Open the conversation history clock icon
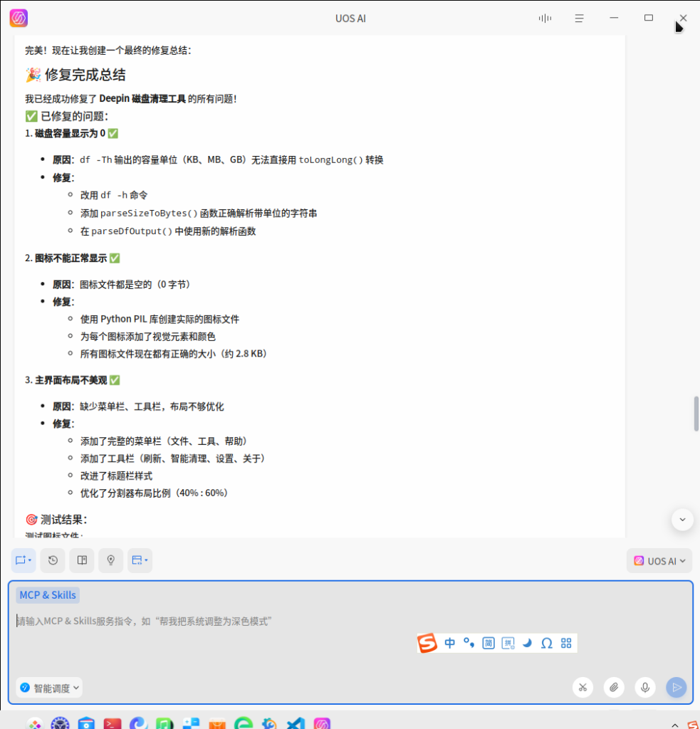This screenshot has width=700, height=729. coord(53,560)
